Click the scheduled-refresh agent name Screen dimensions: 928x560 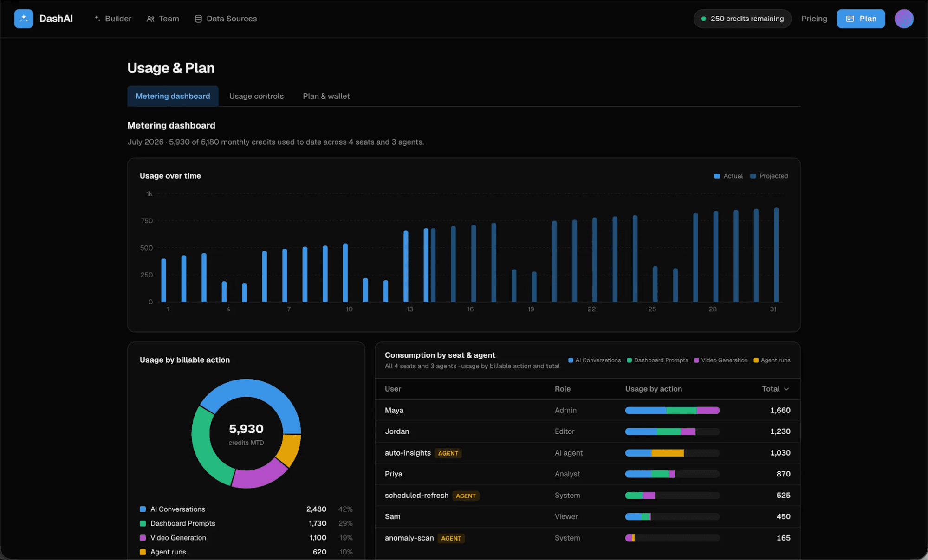pos(416,496)
